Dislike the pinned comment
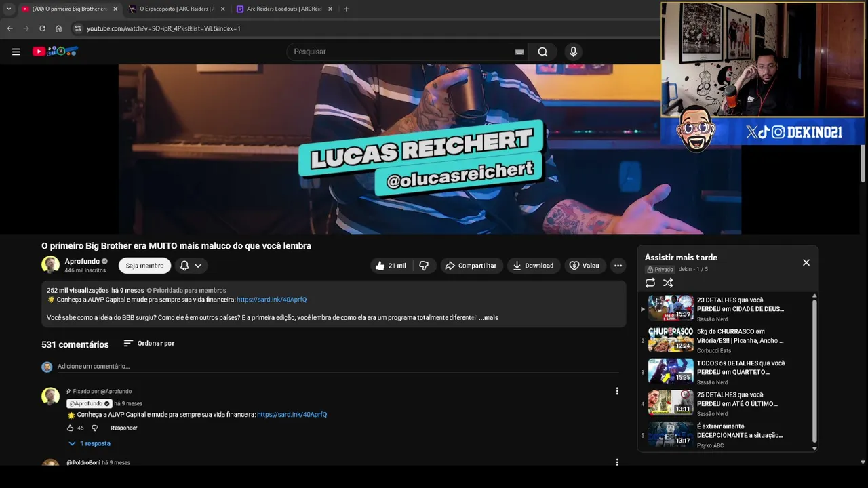 coord(95,428)
